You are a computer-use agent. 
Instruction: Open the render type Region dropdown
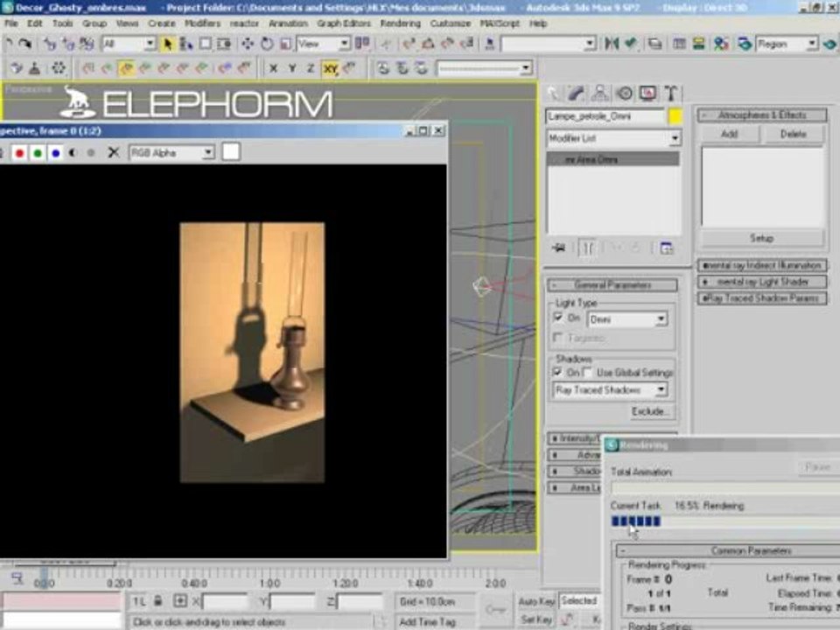[787, 44]
